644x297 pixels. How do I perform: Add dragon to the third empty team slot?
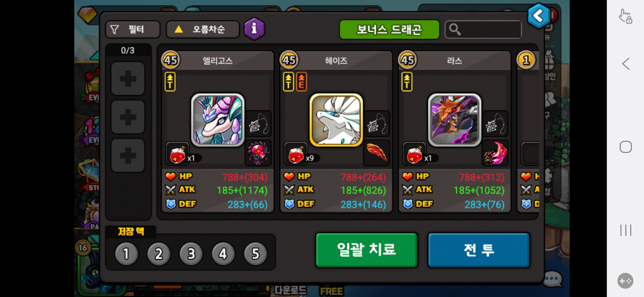click(128, 155)
